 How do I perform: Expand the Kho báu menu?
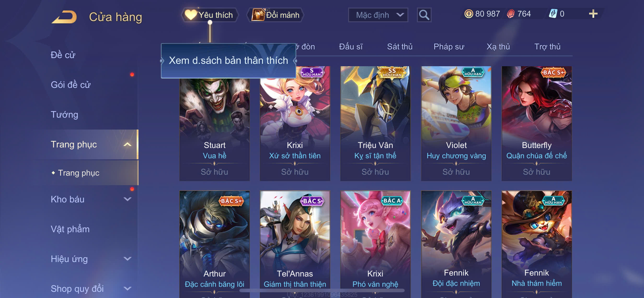click(91, 199)
